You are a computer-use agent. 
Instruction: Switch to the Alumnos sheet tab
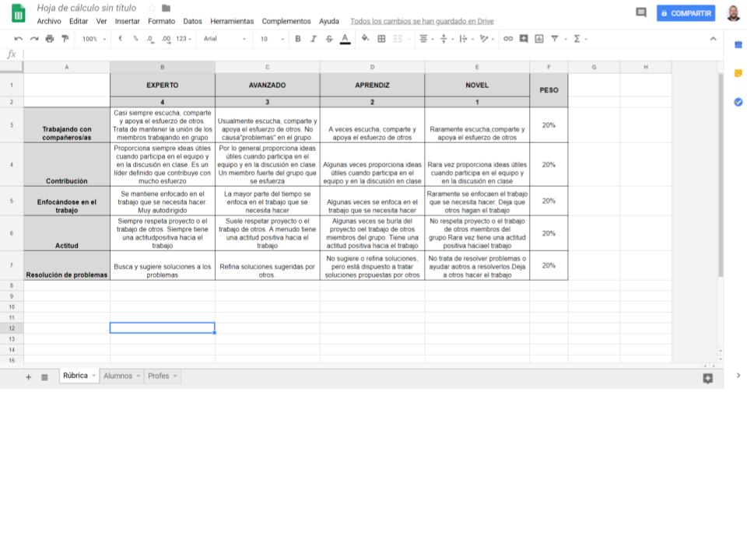(118, 376)
